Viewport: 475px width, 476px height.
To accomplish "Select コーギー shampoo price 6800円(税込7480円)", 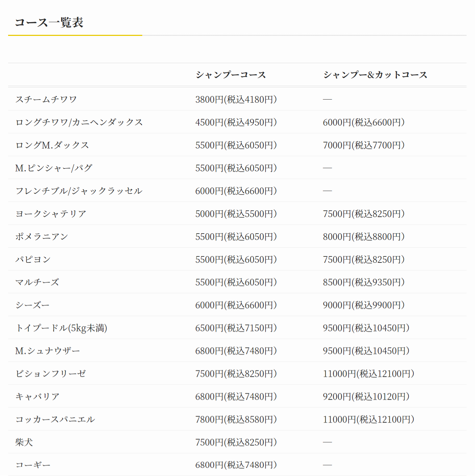I will 236,465.
